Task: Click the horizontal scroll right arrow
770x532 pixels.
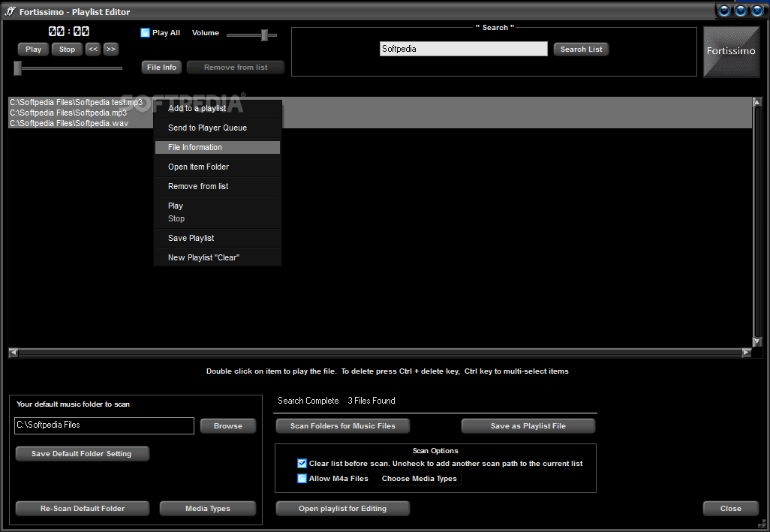Action: [747, 353]
